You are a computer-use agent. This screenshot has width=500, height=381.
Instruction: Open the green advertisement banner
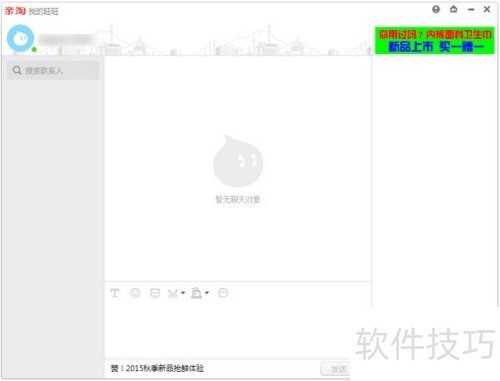[x=435, y=40]
